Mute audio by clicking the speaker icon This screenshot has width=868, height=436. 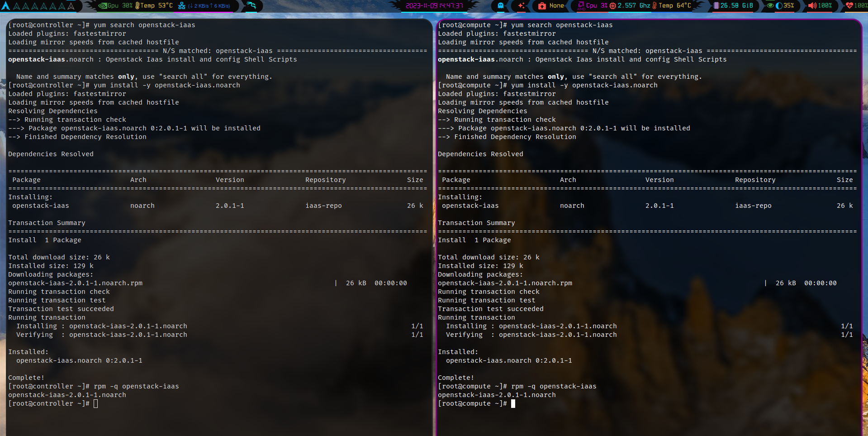(812, 6)
